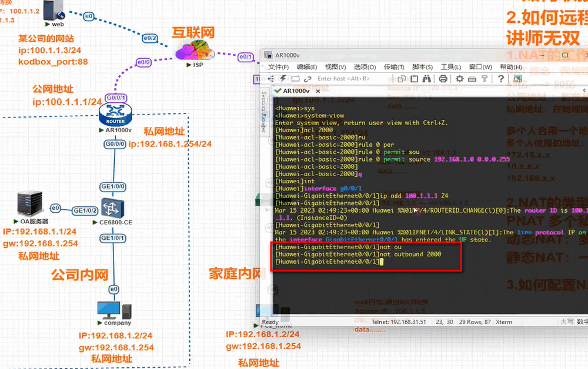Click the Print icon in the SecureCRT toolbar
Image resolution: width=588 pixels, height=369 pixels.
click(x=443, y=79)
